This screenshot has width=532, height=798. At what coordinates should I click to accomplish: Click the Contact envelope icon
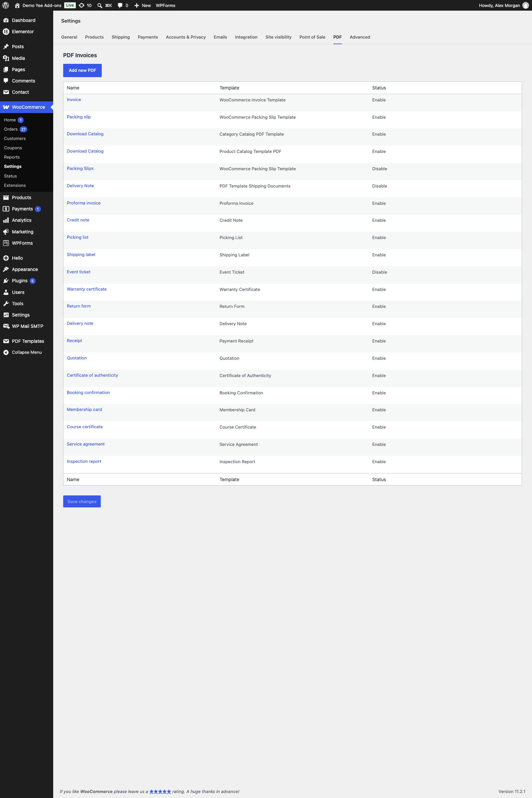6,92
